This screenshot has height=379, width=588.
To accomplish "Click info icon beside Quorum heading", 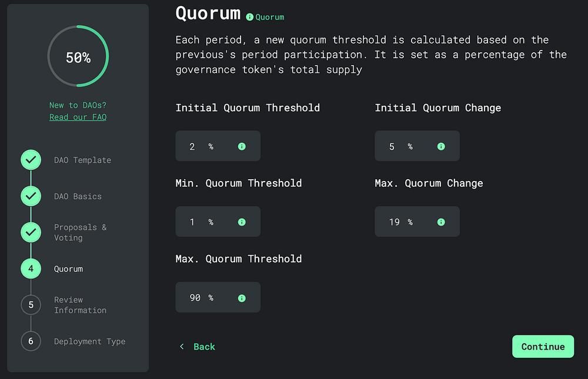I will pos(250,17).
